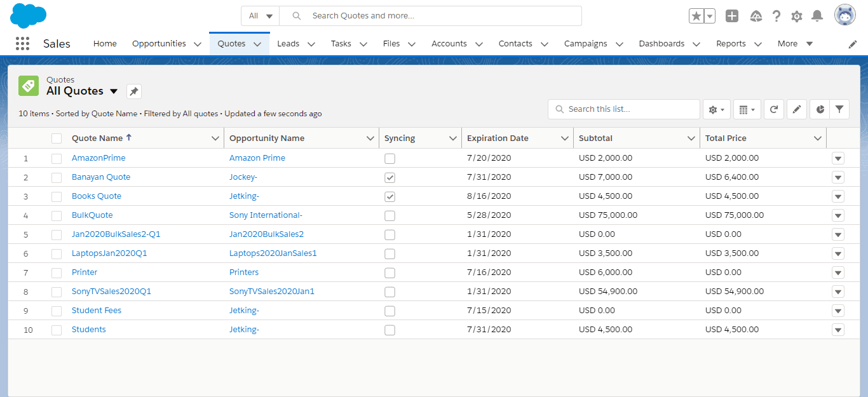Open the Help question mark icon

tap(776, 16)
